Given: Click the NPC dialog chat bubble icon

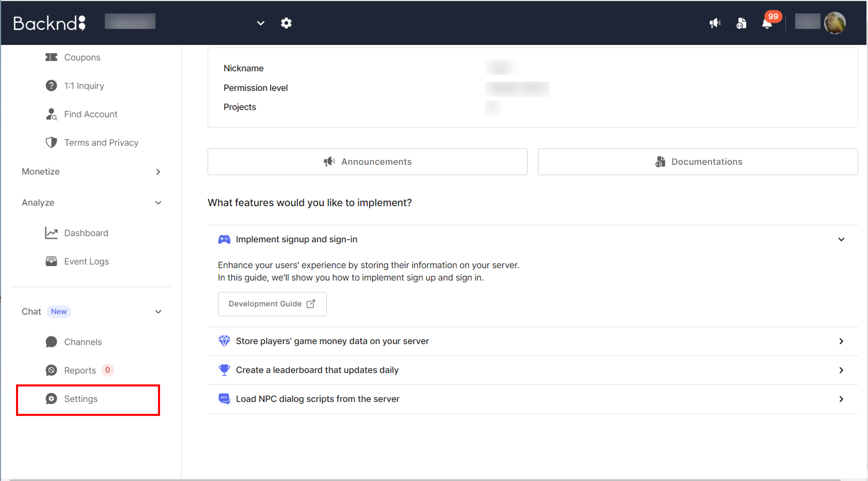Looking at the screenshot, I should tap(224, 399).
